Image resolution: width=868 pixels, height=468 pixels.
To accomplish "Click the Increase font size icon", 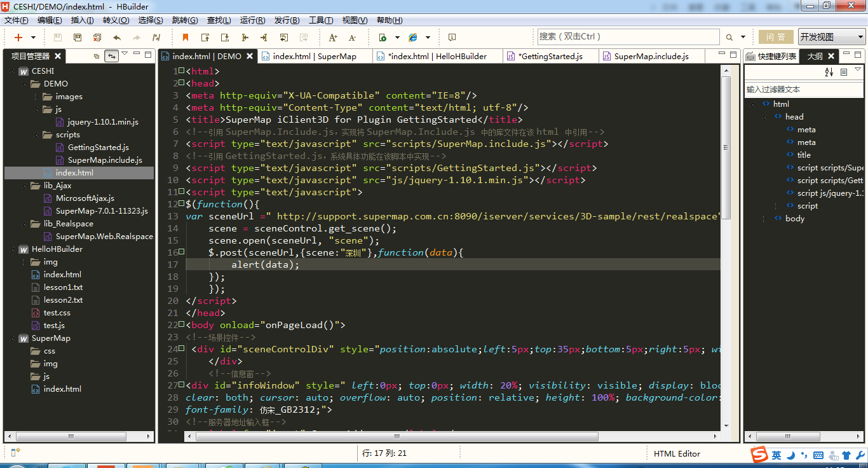I will coord(333,38).
